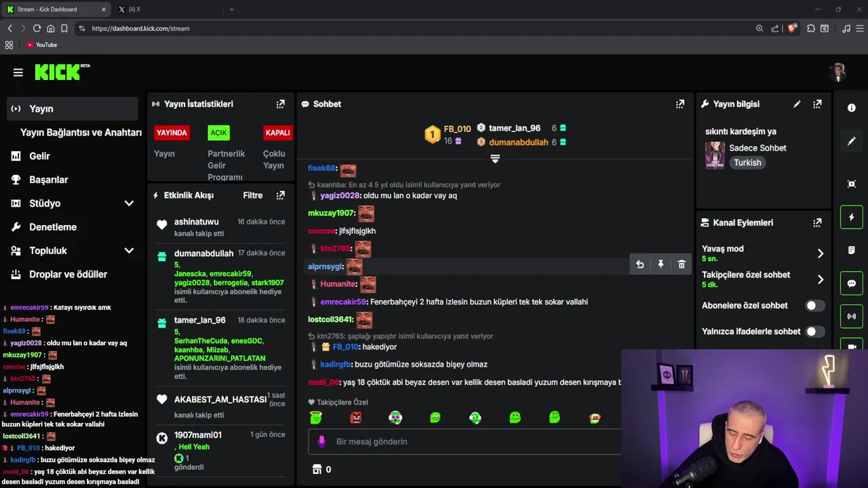Click the pencil icon in the right rail
The height and width of the screenshot is (488, 868).
pyautogui.click(x=852, y=141)
